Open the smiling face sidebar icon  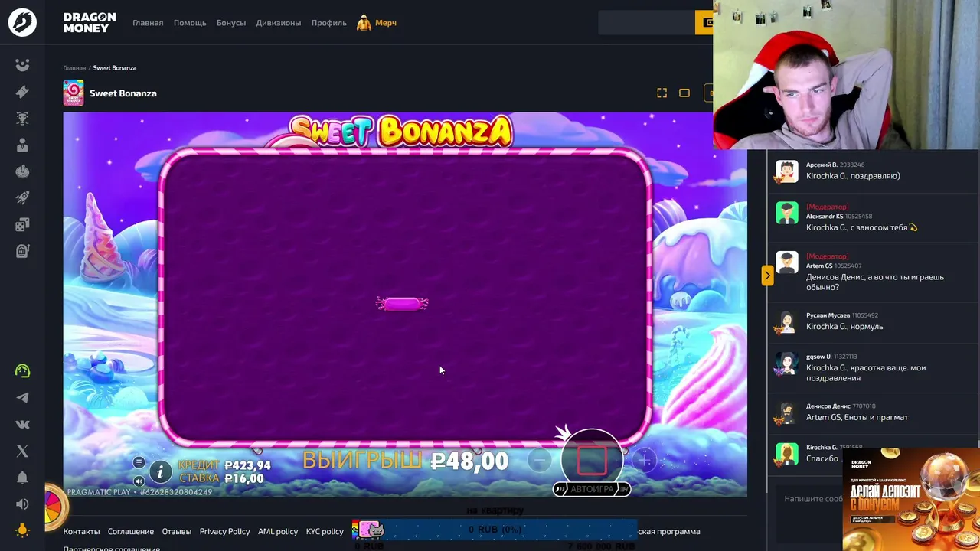[x=22, y=65]
